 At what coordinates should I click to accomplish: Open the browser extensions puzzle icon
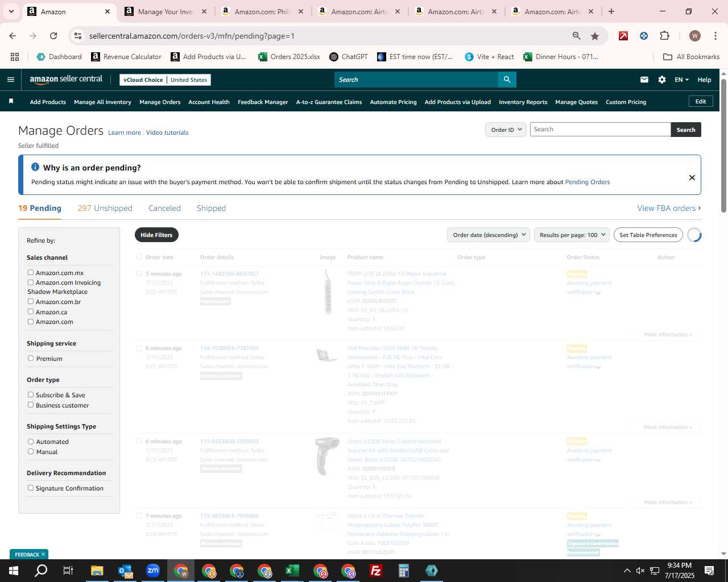[x=664, y=36]
